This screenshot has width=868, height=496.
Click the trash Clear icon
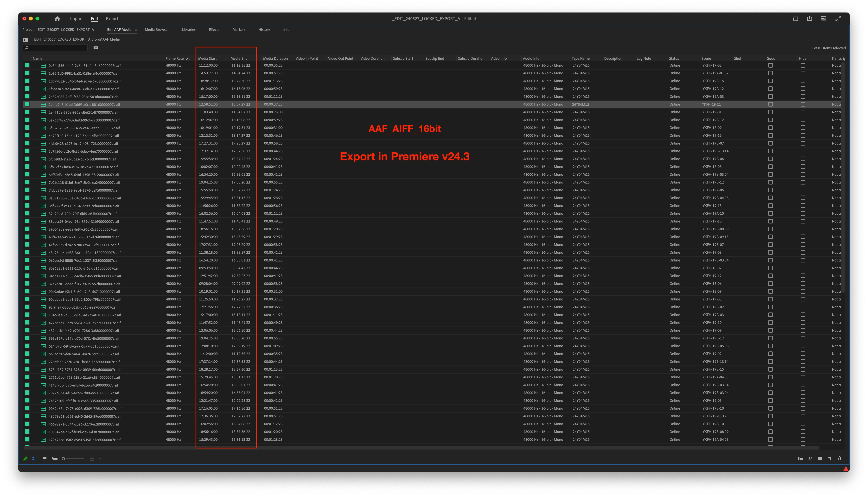coord(839,458)
